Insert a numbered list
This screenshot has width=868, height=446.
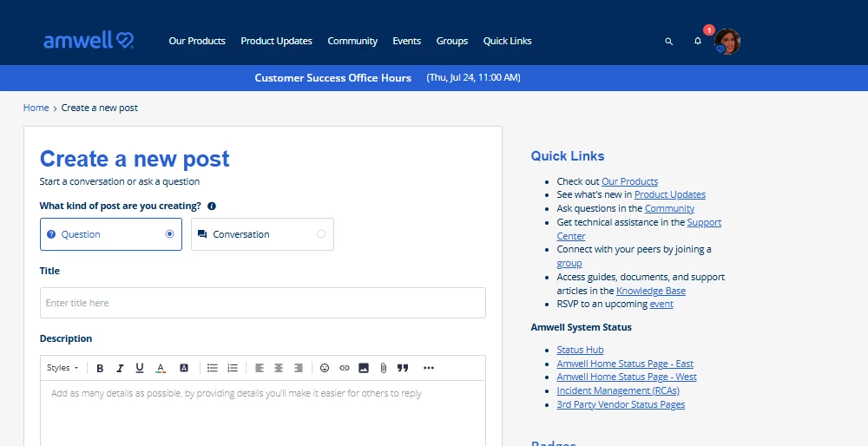pyautogui.click(x=233, y=368)
